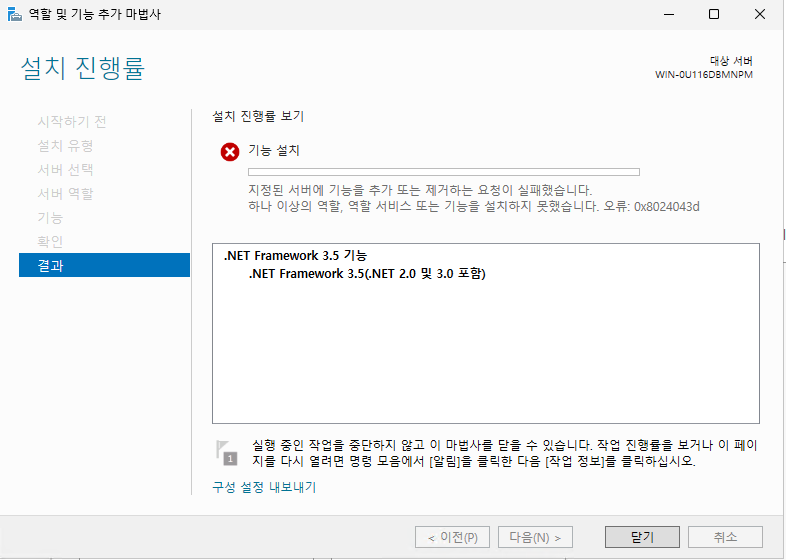This screenshot has height=560, width=786.
Task: Select the 시작하기 전 step
Action: (x=72, y=121)
